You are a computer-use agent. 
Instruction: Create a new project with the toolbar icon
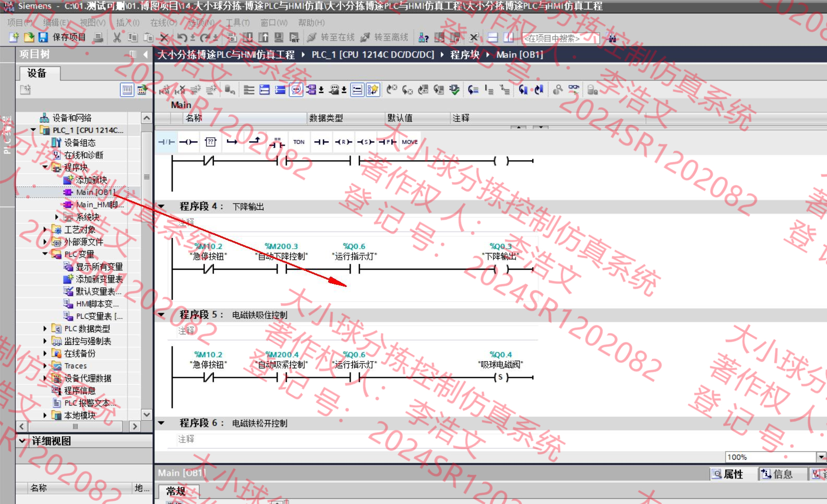tap(14, 38)
